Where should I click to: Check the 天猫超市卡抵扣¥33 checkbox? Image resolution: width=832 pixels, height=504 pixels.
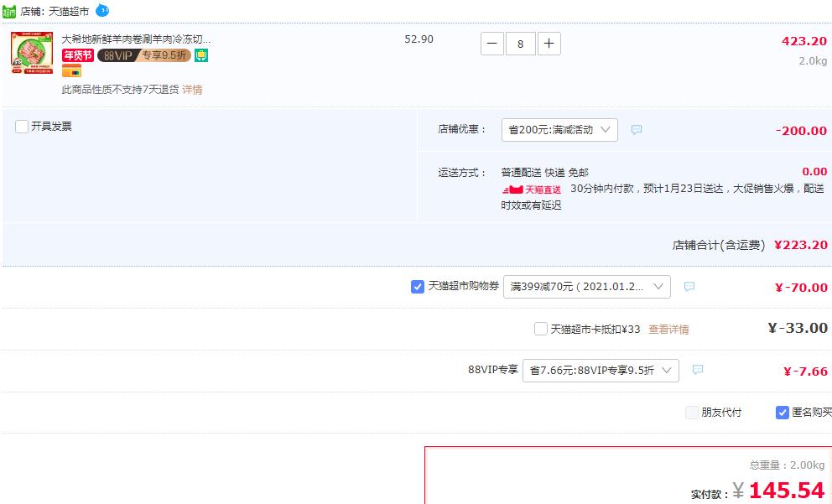pos(541,329)
